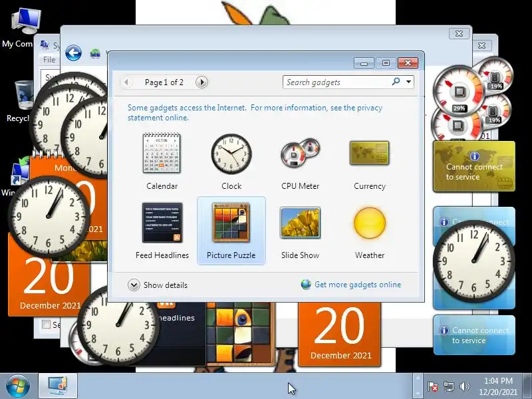This screenshot has width=532, height=399.
Task: Go to the previous gadgets page
Action: pos(126,82)
